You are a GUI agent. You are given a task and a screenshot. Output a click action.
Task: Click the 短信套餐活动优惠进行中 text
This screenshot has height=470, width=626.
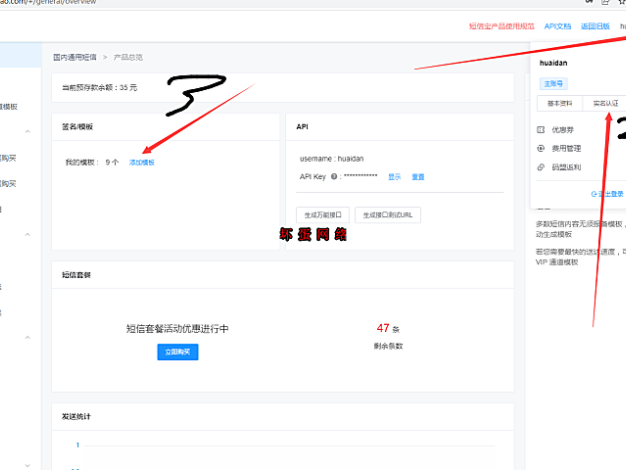177,329
